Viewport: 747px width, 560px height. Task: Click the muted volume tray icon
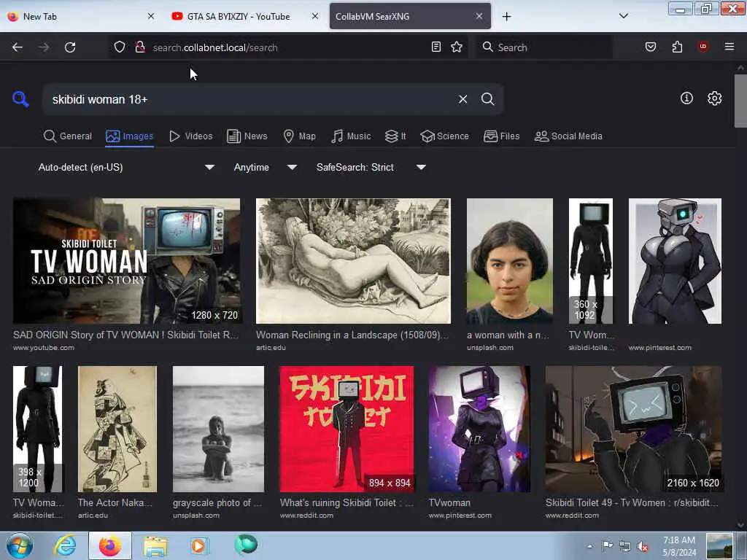[x=643, y=547]
